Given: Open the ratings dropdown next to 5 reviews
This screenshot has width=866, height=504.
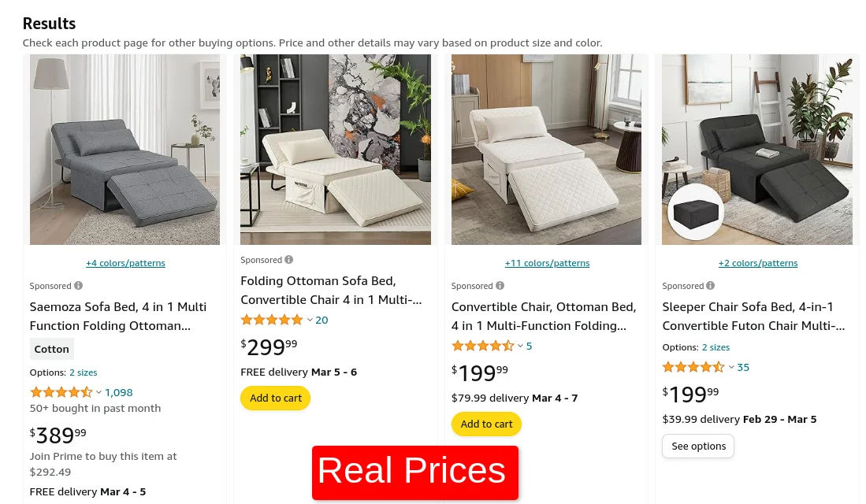Looking at the screenshot, I should [520, 345].
